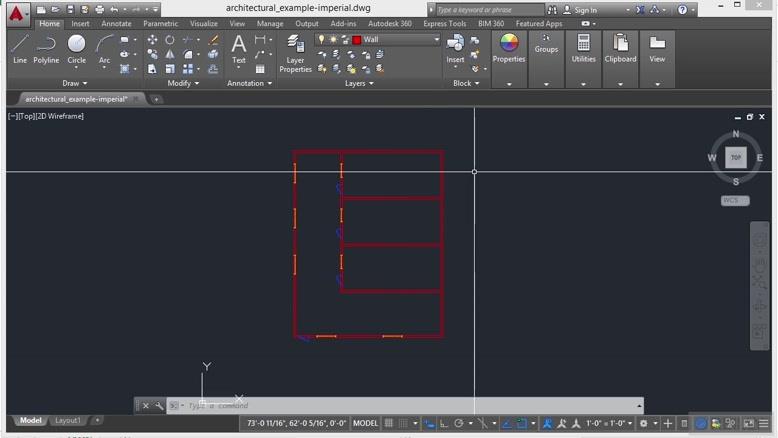The image size is (778, 438).
Task: Click the Move tool in Modify panel
Action: pos(152,40)
